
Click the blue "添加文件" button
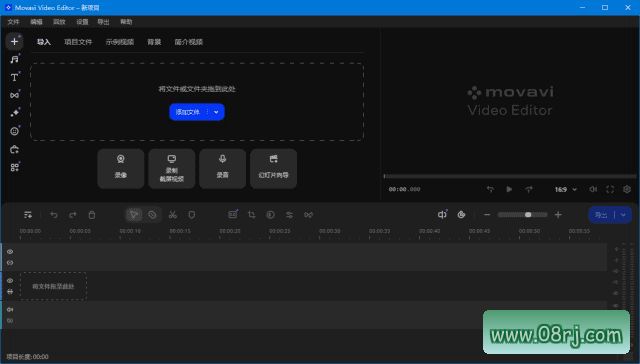pyautogui.click(x=188, y=112)
